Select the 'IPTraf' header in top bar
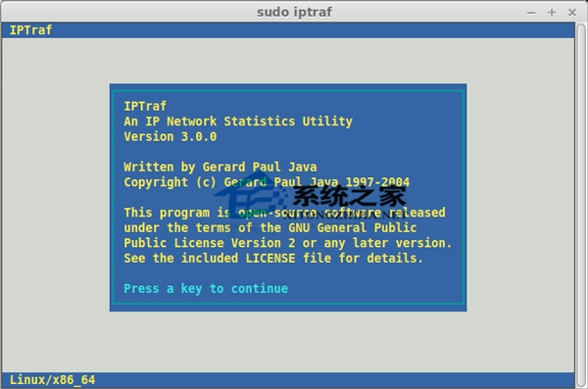This screenshot has width=588, height=389. pyautogui.click(x=30, y=30)
